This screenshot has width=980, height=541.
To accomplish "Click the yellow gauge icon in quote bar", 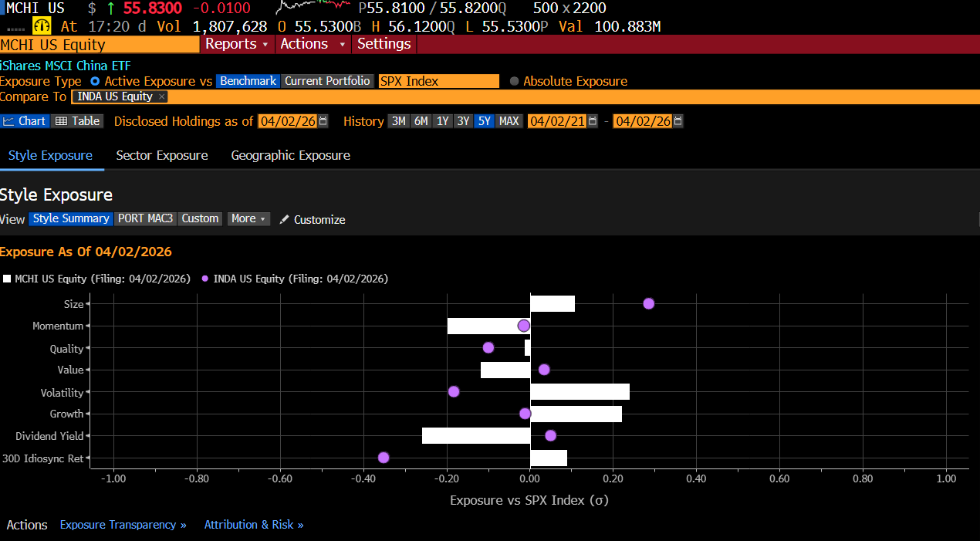I will tap(42, 25).
